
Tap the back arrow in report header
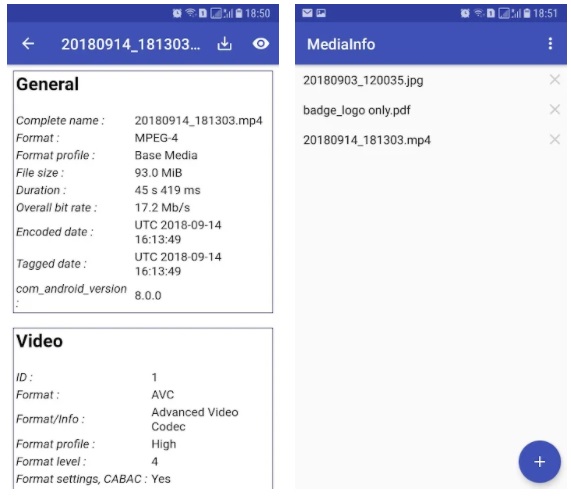coord(28,44)
